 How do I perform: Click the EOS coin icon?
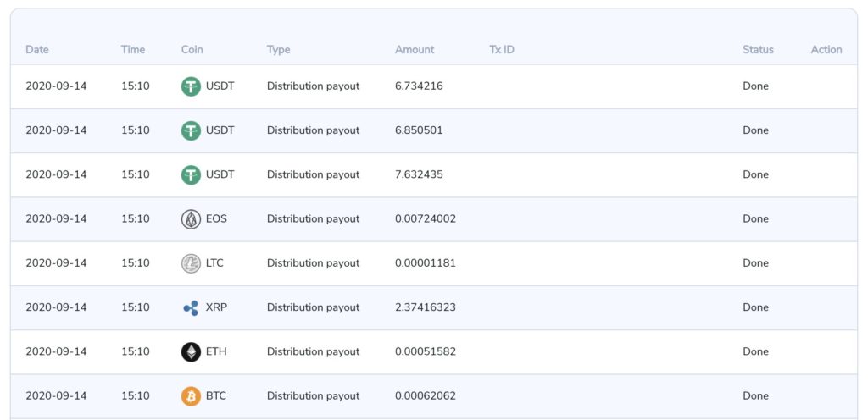click(x=191, y=219)
